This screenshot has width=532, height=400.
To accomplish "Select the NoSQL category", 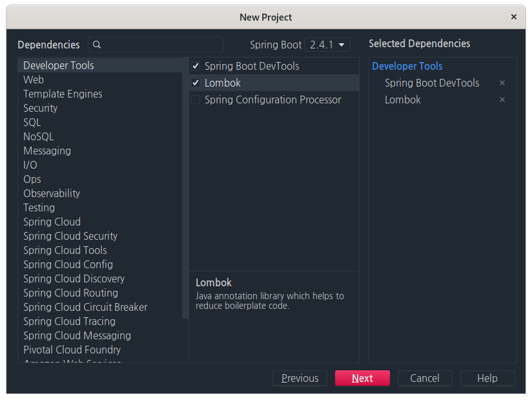I will point(100,136).
